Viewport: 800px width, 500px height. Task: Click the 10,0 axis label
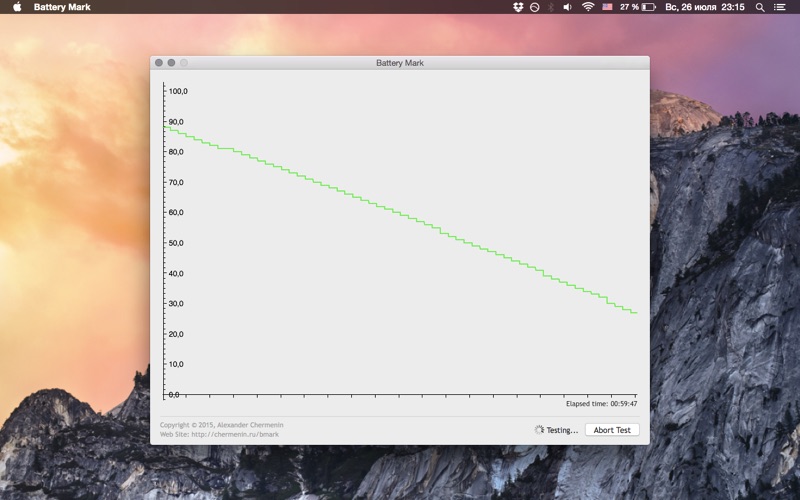coord(176,364)
